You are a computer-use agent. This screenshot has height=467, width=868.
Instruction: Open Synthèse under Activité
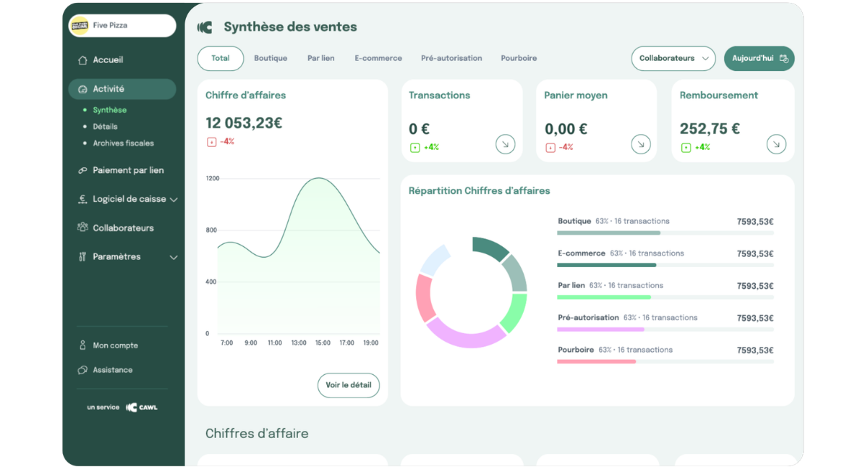109,111
